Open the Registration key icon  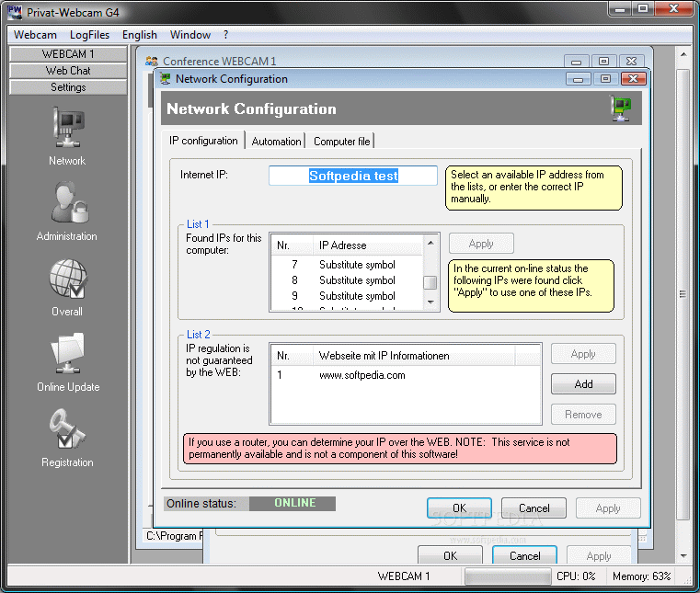coord(67,428)
